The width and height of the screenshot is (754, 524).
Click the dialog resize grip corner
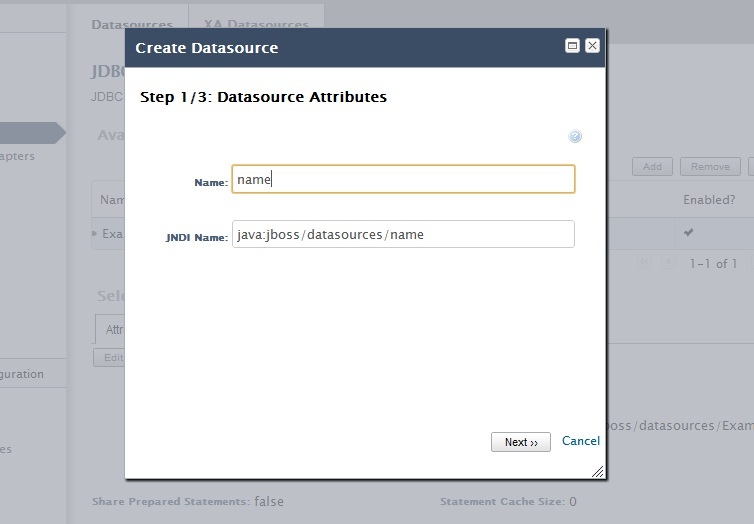pos(598,472)
